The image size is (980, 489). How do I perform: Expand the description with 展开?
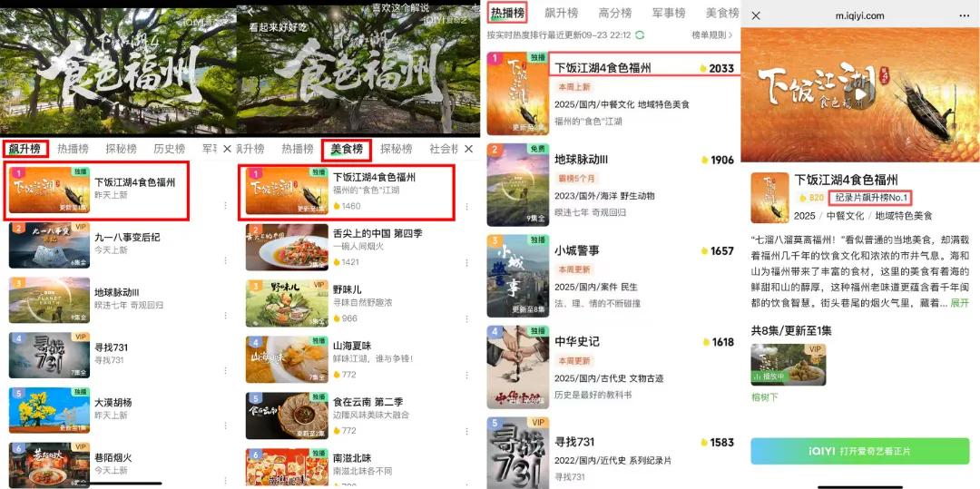tap(961, 303)
